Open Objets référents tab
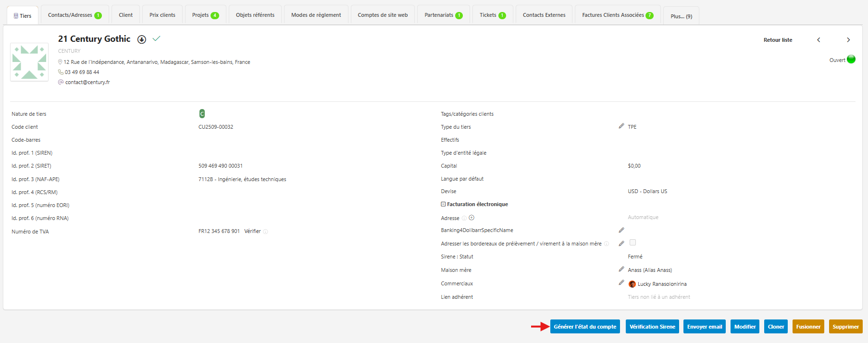 click(x=255, y=15)
